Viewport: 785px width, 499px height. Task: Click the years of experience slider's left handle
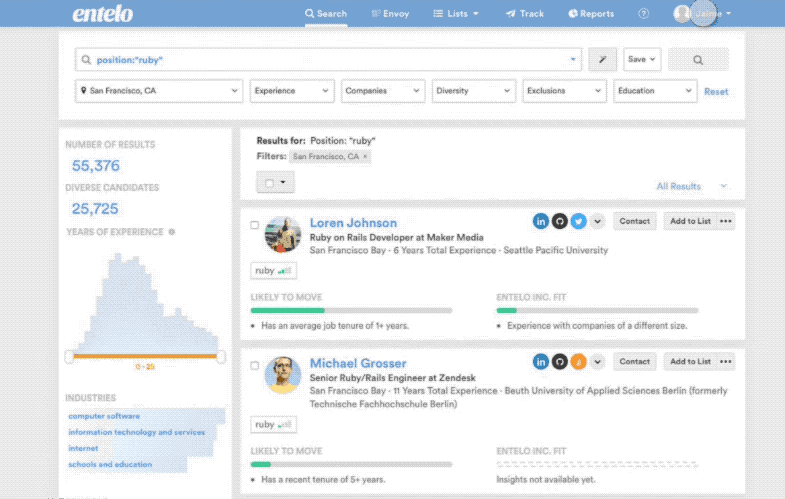pyautogui.click(x=69, y=356)
